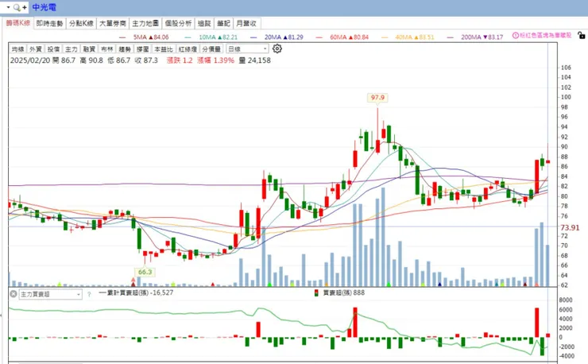This screenshot has width=588, height=364.
Task: Click the red candlestick under the 97.9 label
Action: (377, 146)
